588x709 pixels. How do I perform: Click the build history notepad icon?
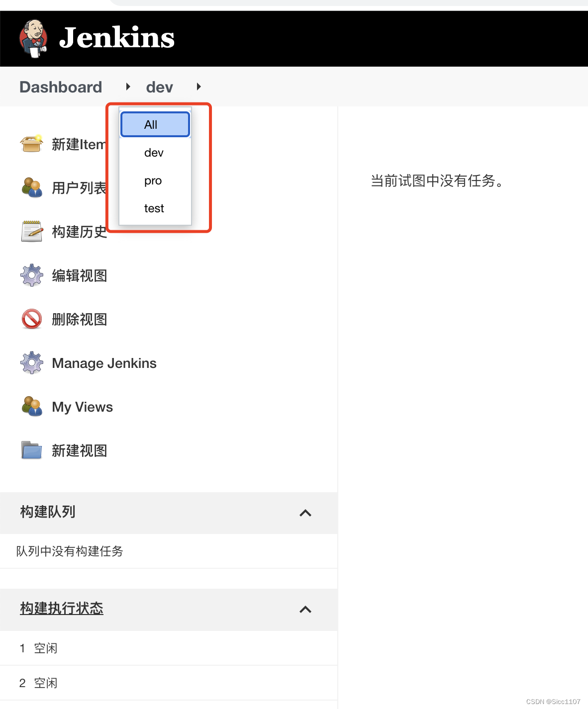click(x=32, y=231)
